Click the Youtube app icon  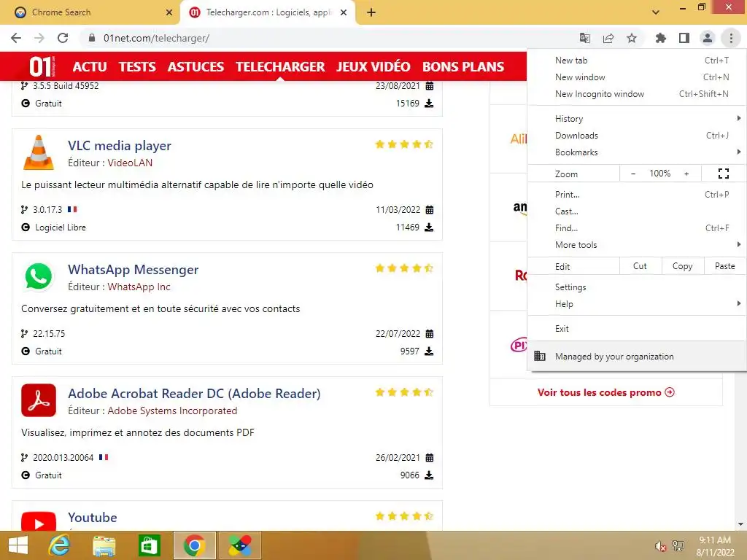(39, 521)
